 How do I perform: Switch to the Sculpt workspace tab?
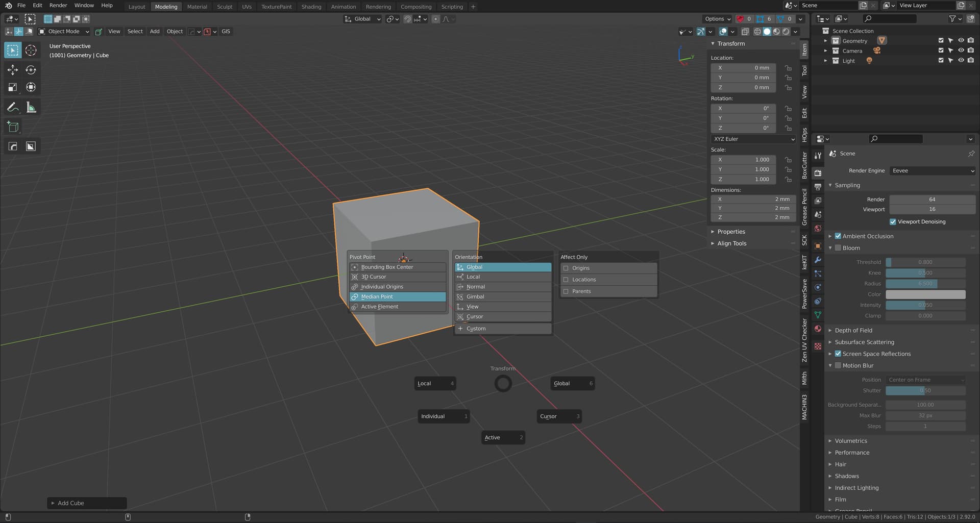tap(224, 7)
